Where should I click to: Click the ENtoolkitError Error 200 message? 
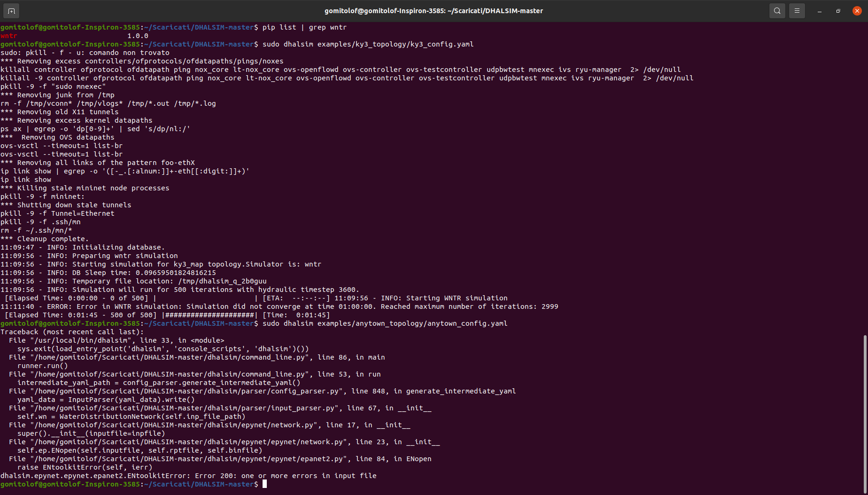pyautogui.click(x=188, y=475)
